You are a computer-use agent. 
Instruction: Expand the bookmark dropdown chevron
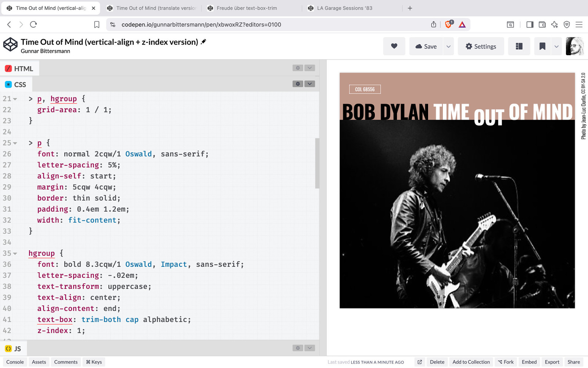[x=556, y=46]
